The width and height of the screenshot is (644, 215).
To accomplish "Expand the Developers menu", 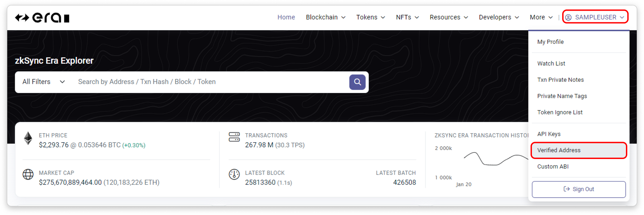I will (498, 17).
